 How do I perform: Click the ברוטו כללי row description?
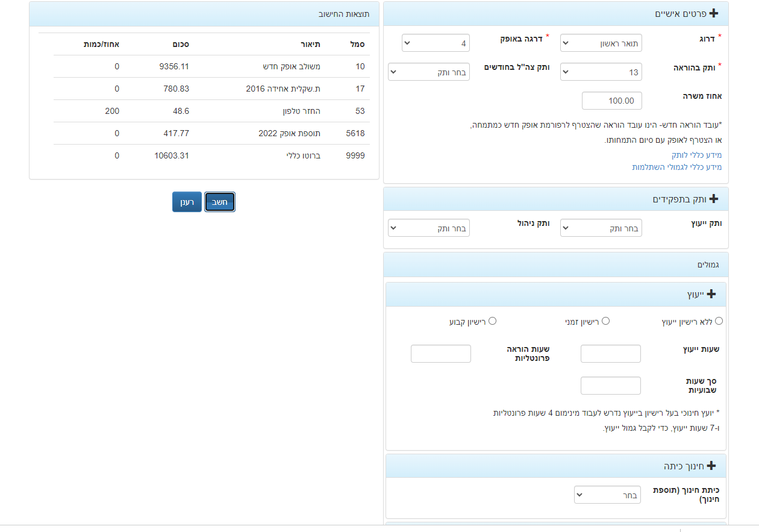pos(303,155)
